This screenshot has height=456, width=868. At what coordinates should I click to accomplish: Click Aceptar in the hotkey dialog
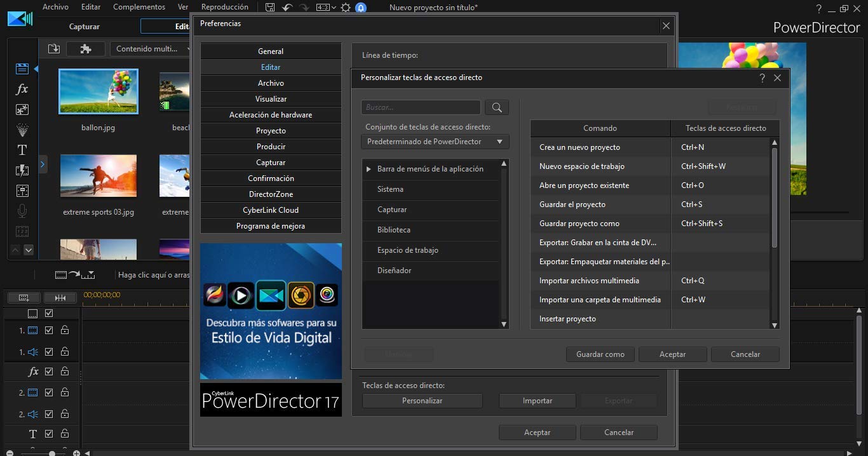[x=673, y=354]
